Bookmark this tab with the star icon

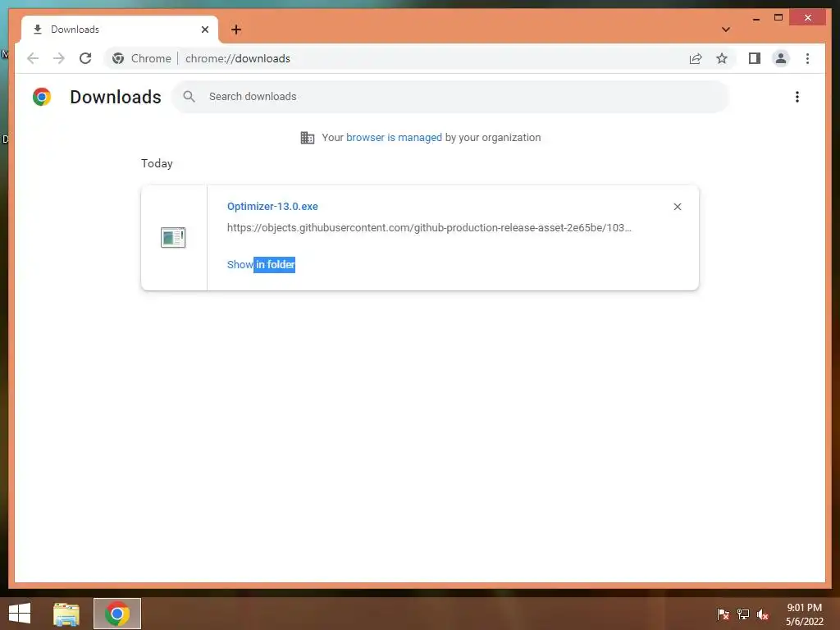(x=722, y=58)
